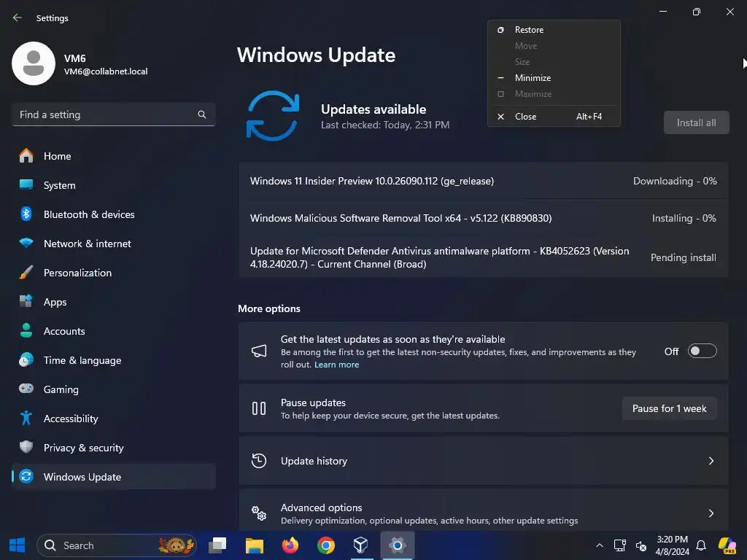Click Windows 11 Insider Preview 10.0.26090.112 update row
The height and width of the screenshot is (560, 747).
483,181
